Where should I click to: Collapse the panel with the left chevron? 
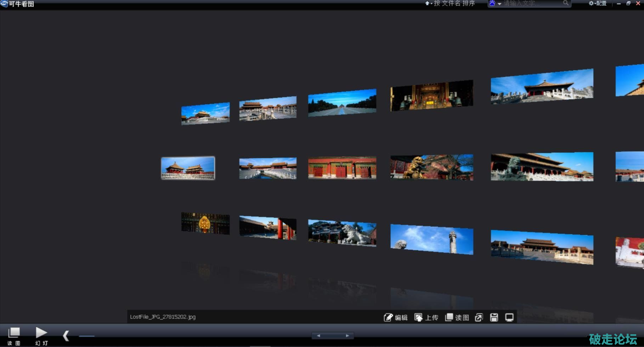(66, 336)
